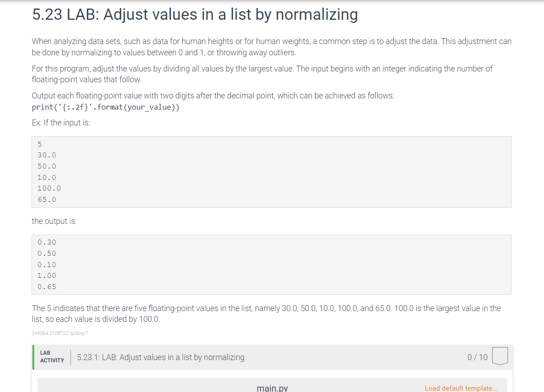544x392 pixels.
Task: Click the heading "5.23 LAB: Adjust values in a list by normalizing"
Action: tap(194, 14)
